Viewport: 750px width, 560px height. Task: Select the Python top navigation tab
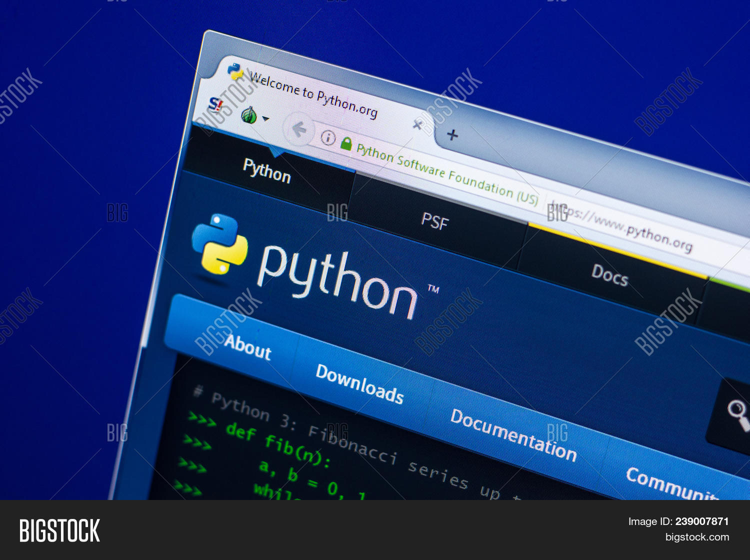pos(266,170)
